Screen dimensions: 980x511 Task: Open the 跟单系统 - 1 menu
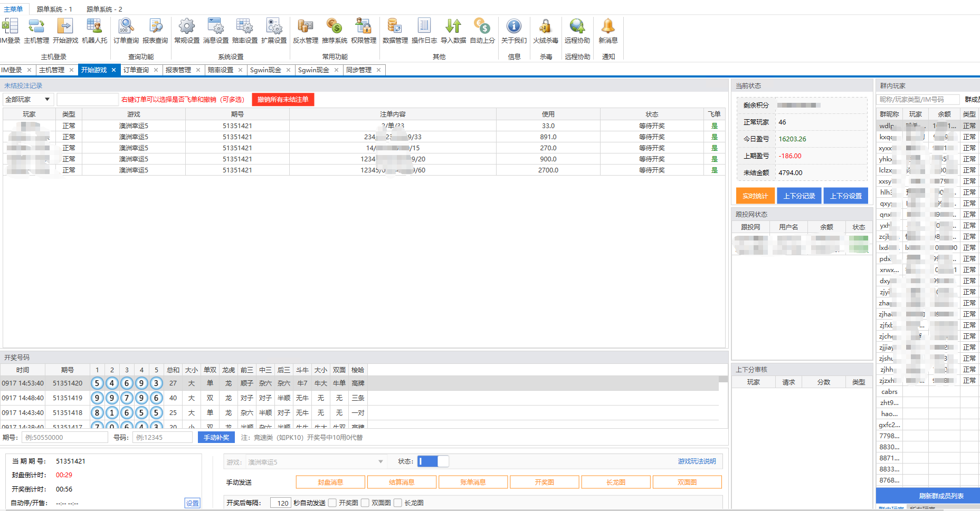[x=54, y=9]
